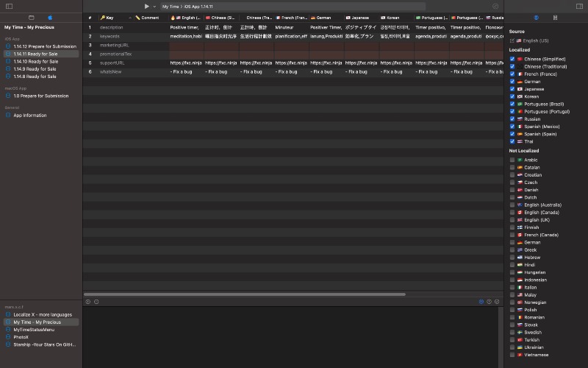Click blue filter icon at table bottom
Viewport: 588px width, 368px height.
pyautogui.click(x=481, y=302)
